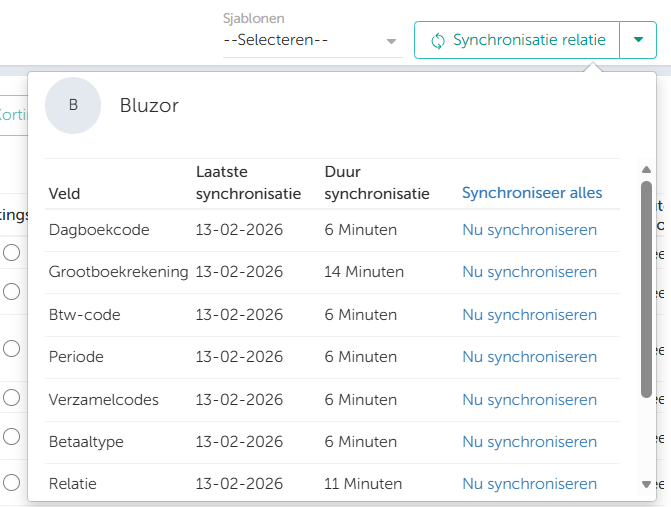Viewport: 671px width, 507px height.
Task: Synchronize the Verzamelcodes field now
Action: [529, 400]
